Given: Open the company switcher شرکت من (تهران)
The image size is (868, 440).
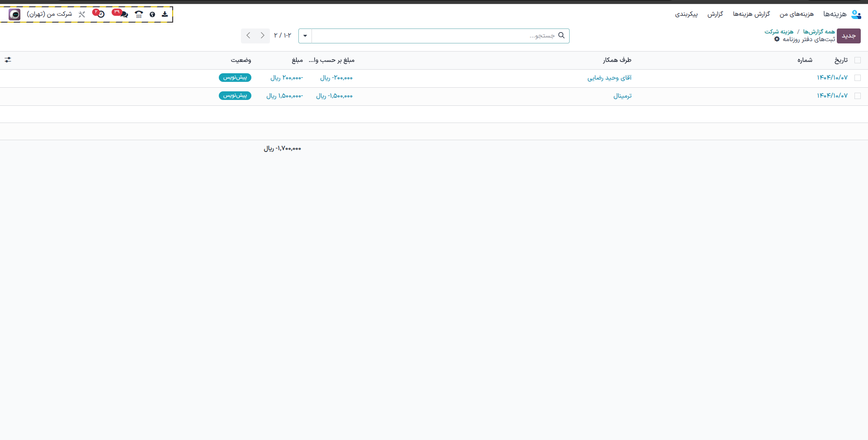Looking at the screenshot, I should (x=49, y=14).
